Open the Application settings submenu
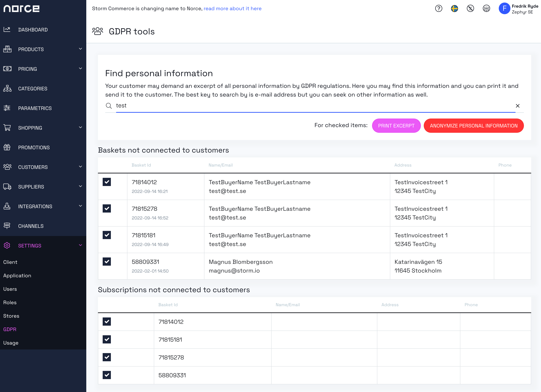 point(17,276)
